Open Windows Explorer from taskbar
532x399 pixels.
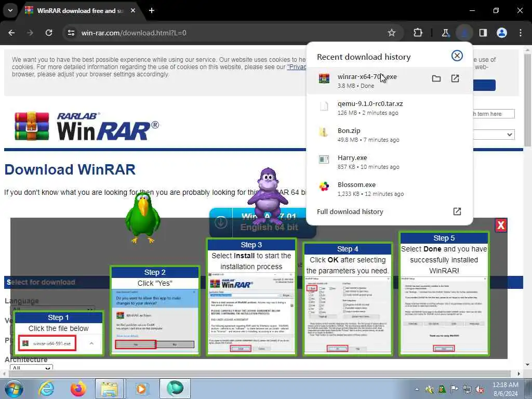pos(109,389)
